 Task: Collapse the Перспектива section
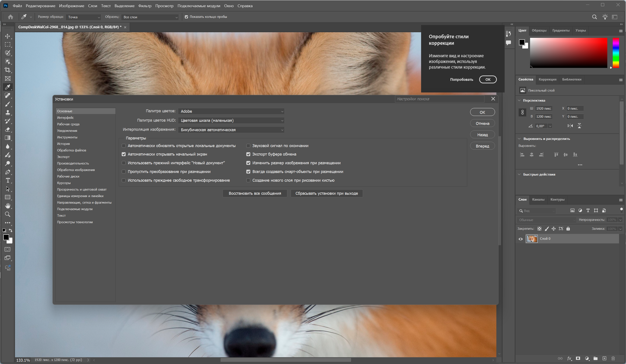519,100
